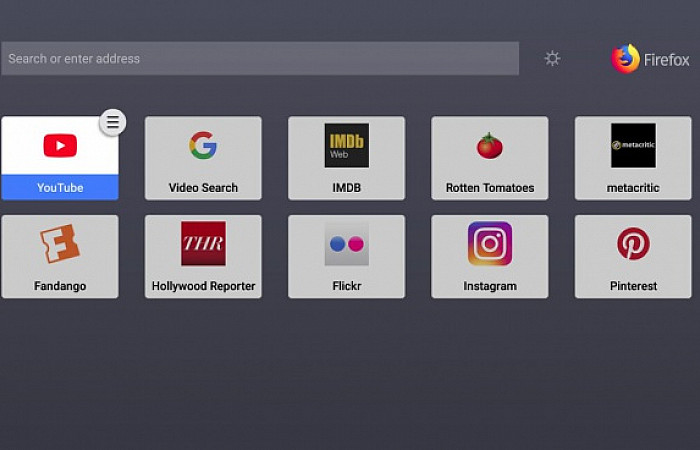Open the Instagram camera icon
This screenshot has height=450, width=700.
tap(489, 244)
